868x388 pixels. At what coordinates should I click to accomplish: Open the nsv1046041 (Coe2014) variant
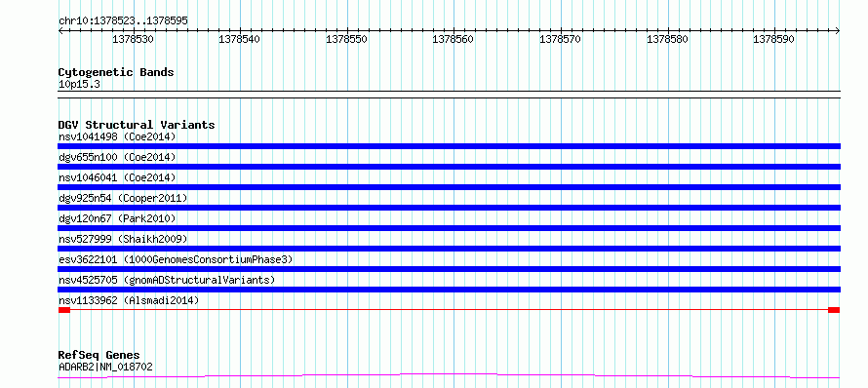coord(117,177)
